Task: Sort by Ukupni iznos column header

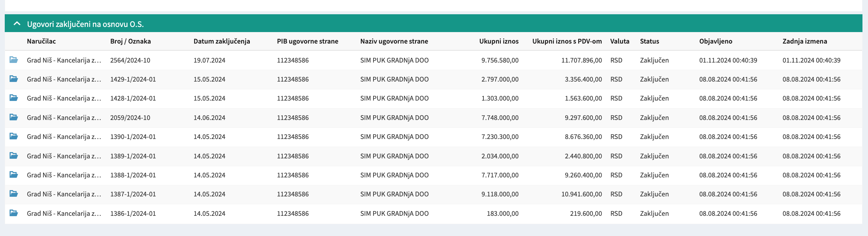Action: (499, 41)
